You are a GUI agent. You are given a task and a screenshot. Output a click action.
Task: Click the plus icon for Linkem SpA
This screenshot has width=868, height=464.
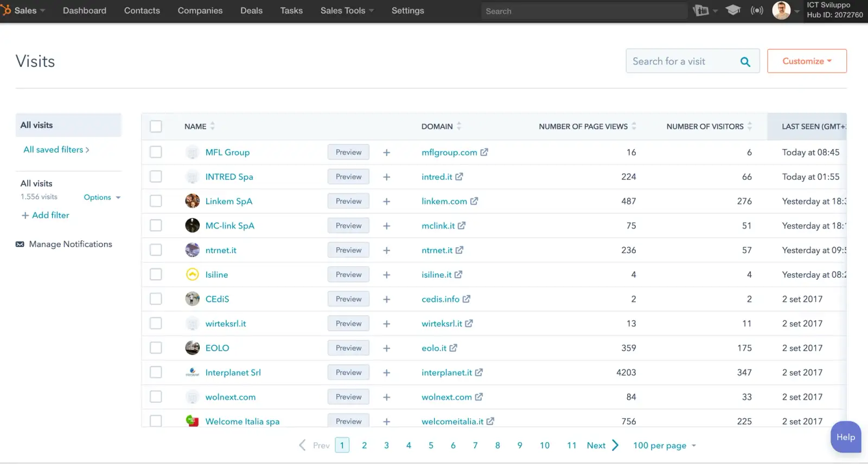click(387, 202)
